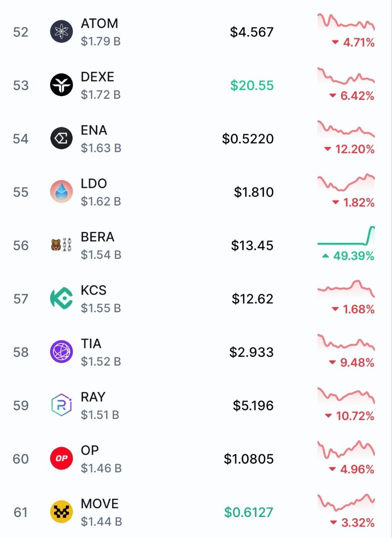392x538 pixels.
Task: Open the ATOM price trend sparkline
Action: pos(346,22)
